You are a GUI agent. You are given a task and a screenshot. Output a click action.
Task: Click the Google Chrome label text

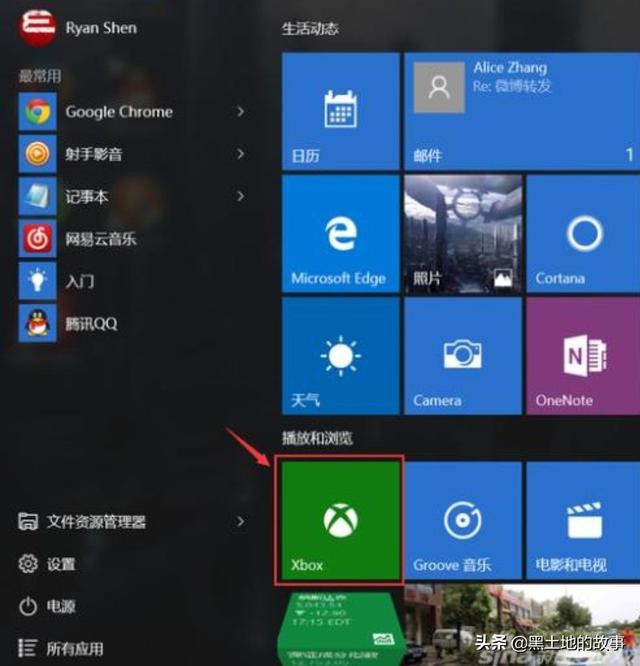[119, 112]
